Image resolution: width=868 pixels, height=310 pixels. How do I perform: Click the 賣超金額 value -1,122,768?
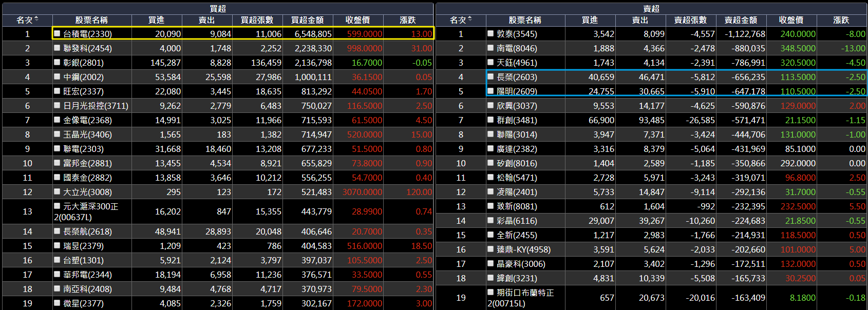click(745, 34)
